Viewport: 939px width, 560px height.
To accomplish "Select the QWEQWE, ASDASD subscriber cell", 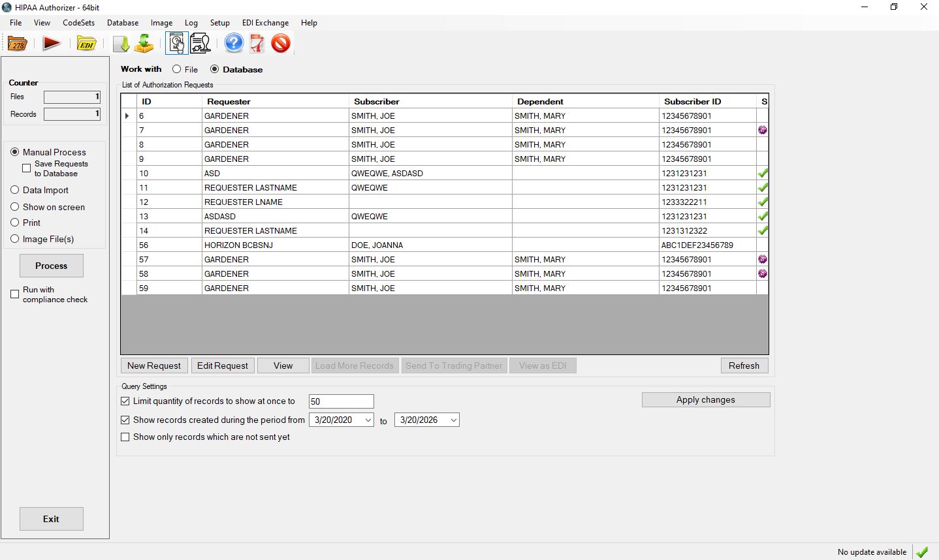I will (430, 173).
